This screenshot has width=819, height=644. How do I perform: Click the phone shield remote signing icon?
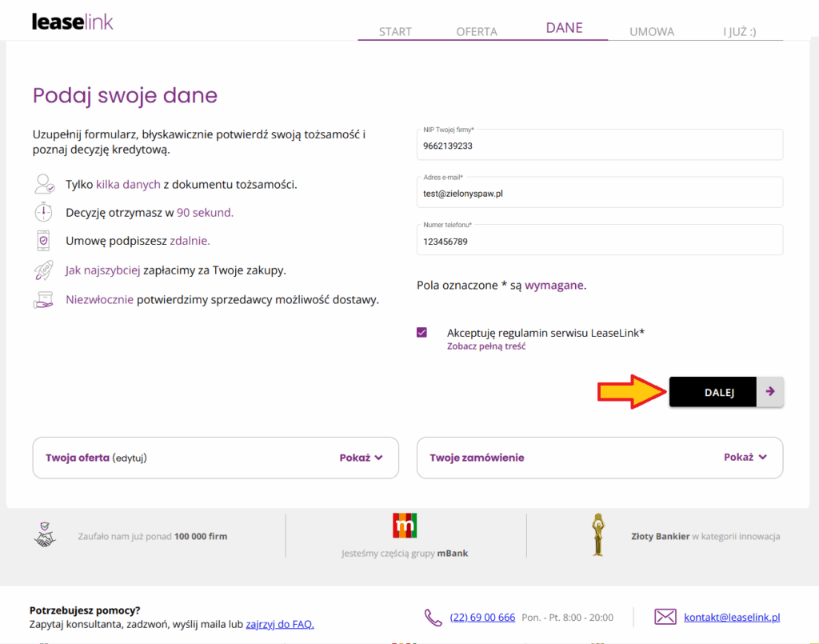43,241
